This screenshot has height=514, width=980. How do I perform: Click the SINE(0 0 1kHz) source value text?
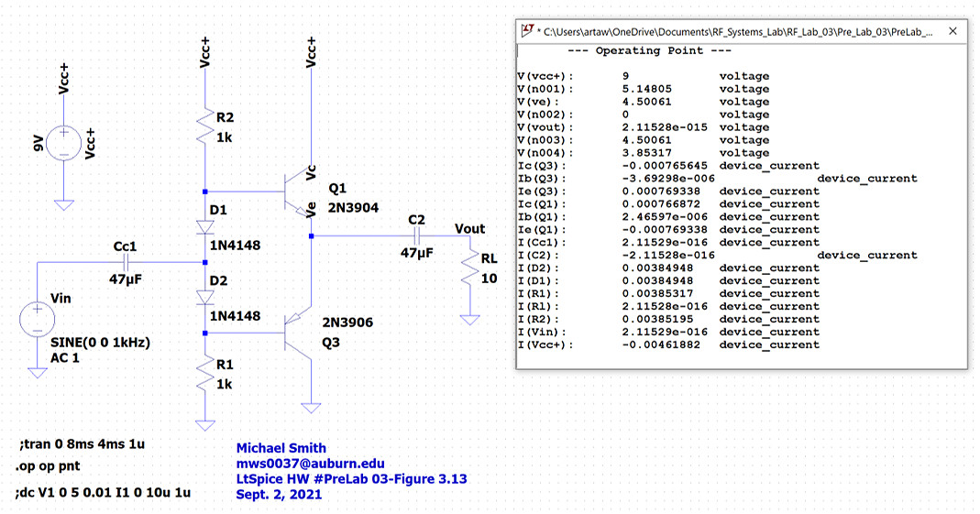coord(100,343)
